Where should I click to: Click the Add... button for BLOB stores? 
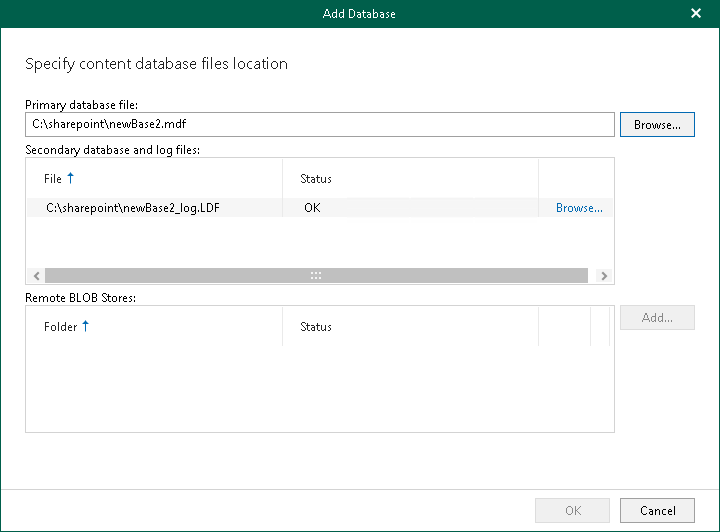[657, 318]
